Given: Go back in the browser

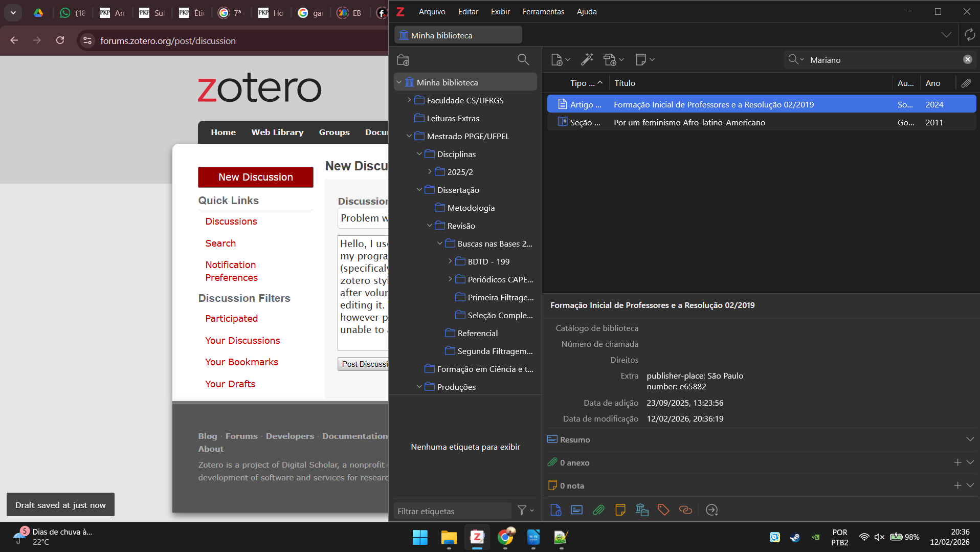Looking at the screenshot, I should (14, 40).
